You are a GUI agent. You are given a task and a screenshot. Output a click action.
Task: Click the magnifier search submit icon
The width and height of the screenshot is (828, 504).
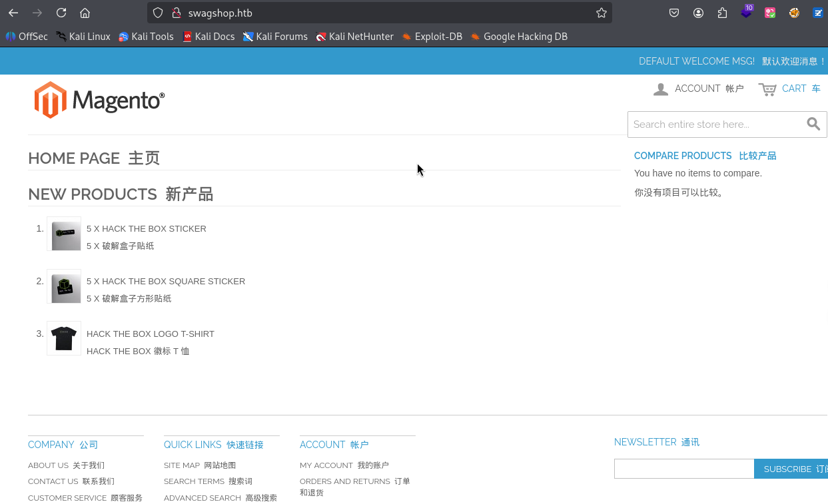pos(813,124)
